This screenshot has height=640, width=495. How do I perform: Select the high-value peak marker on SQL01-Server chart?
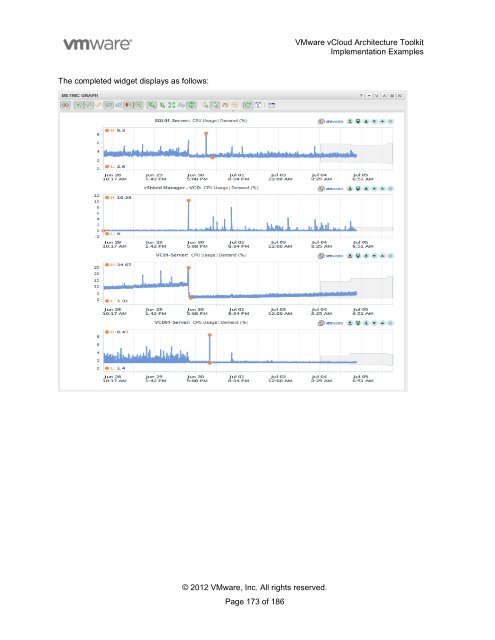click(206, 133)
